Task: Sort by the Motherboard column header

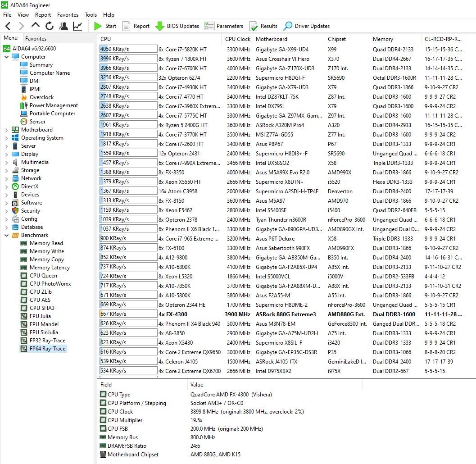Action: click(289, 39)
